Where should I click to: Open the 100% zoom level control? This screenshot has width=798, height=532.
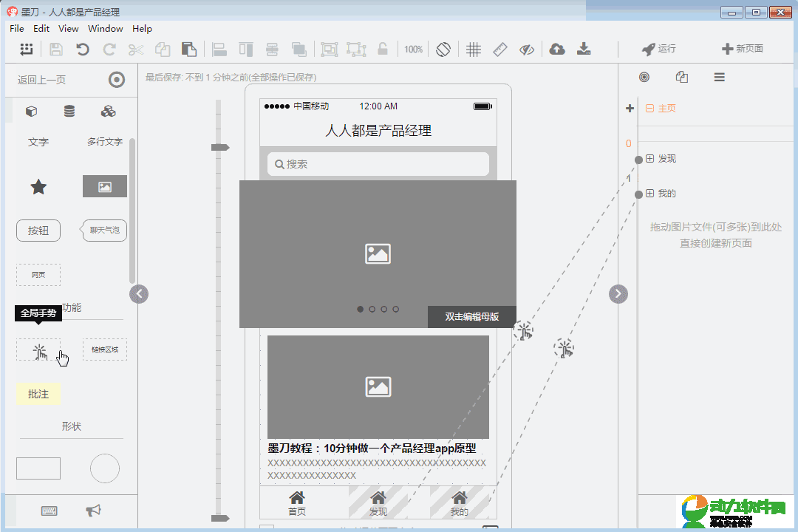413,49
